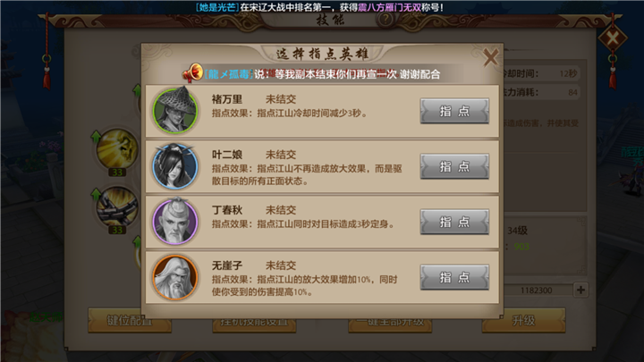Click 丁春秋 hero portrait
Screen dimensions: 644x362
[x=175, y=222]
